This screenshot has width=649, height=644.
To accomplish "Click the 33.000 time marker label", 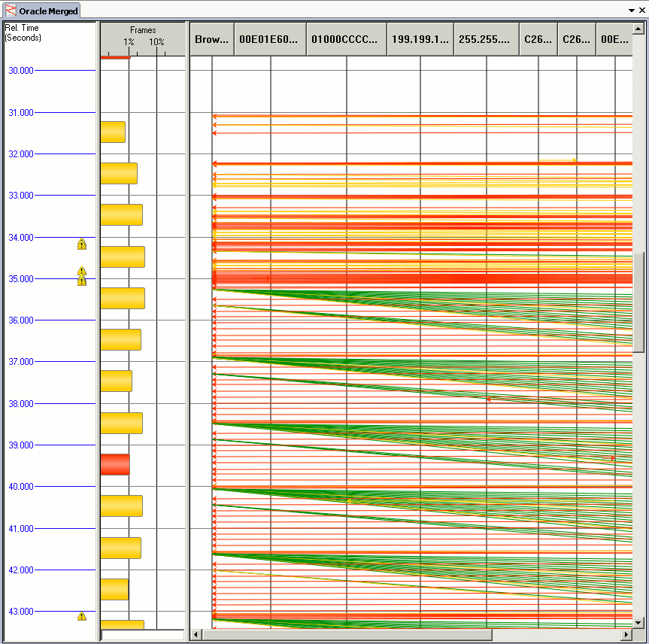I will pyautogui.click(x=21, y=195).
